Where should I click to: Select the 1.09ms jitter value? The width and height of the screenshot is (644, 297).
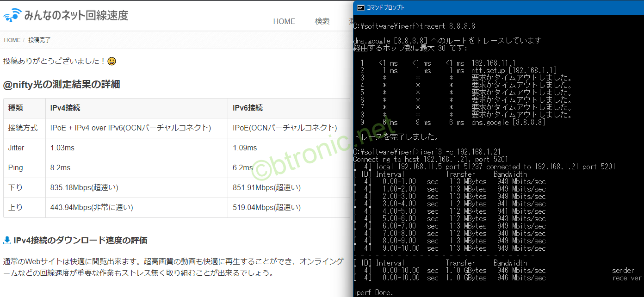245,148
